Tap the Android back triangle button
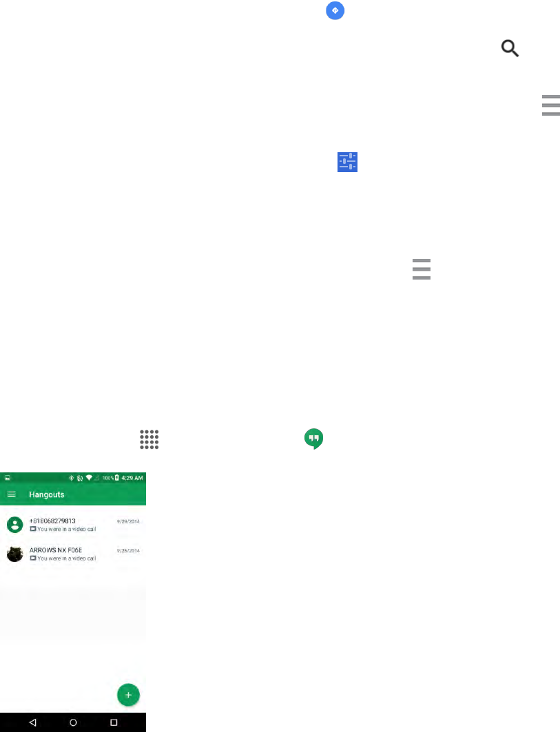Screen dimensions: 560x732 pos(32,722)
